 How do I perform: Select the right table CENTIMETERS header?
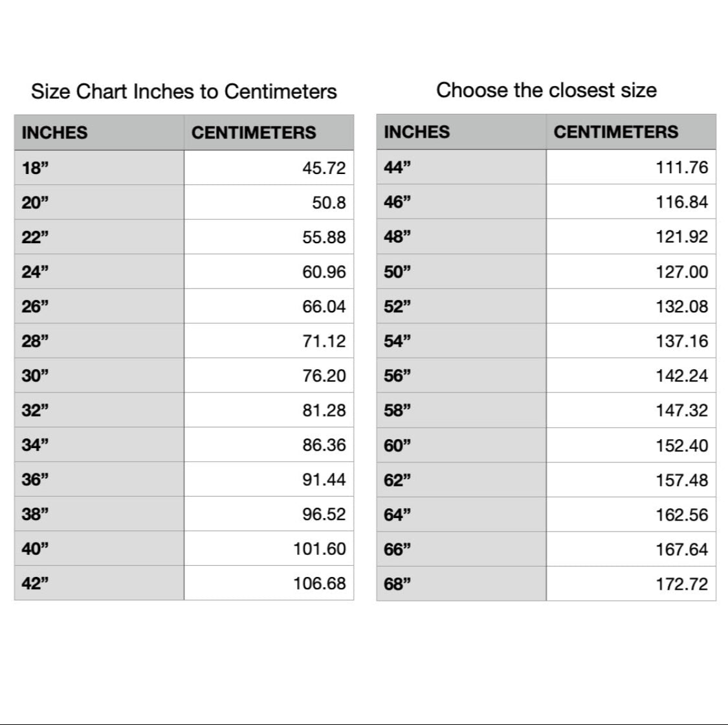tap(616, 132)
